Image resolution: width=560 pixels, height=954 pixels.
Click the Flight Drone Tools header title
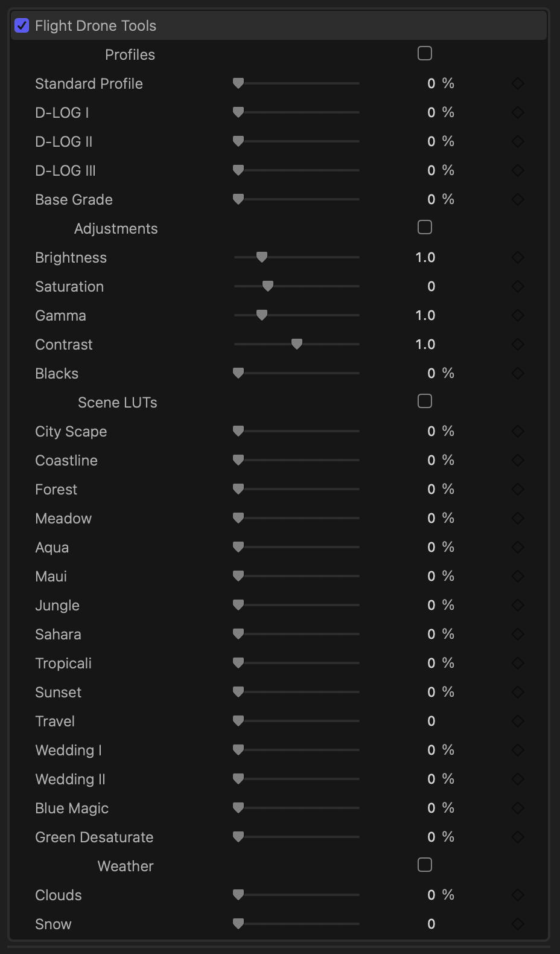(x=95, y=26)
